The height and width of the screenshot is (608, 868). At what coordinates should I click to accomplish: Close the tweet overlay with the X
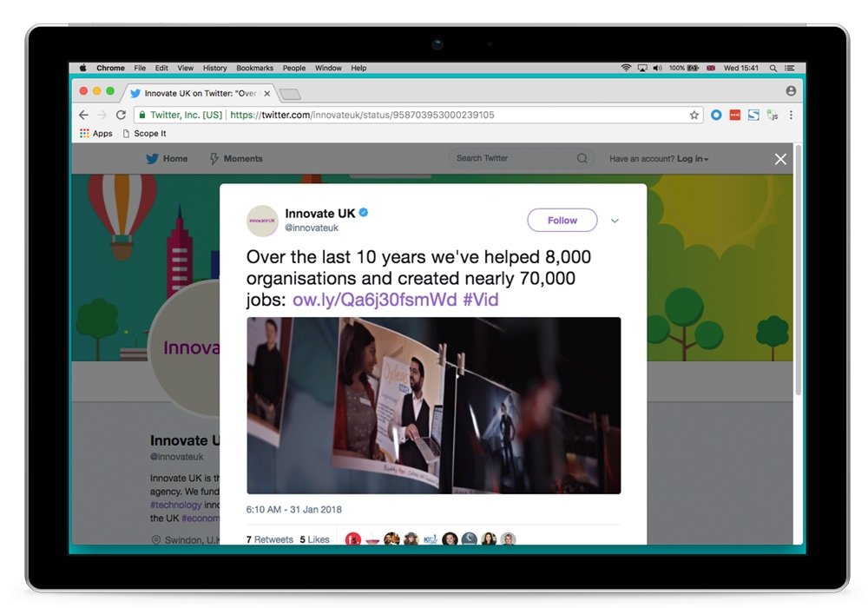point(780,160)
